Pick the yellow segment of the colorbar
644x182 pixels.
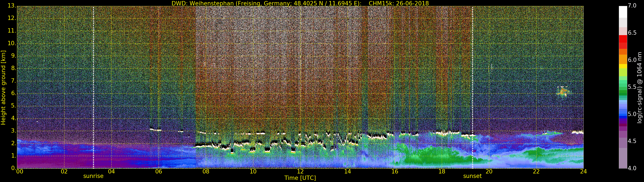(x=623, y=66)
